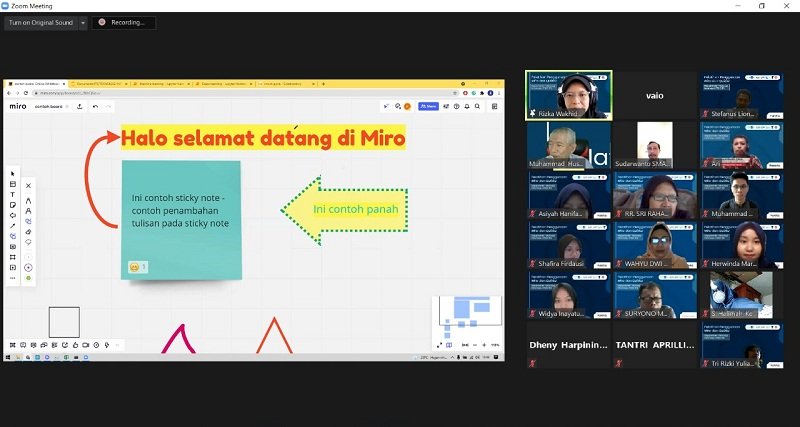Click the blue Share button in Miro
Viewport: 800px width, 427px height.
pyautogui.click(x=428, y=106)
